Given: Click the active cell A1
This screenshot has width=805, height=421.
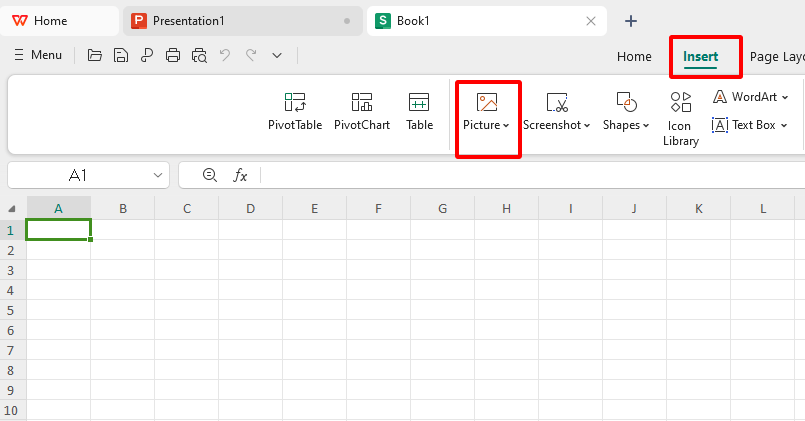Looking at the screenshot, I should coord(59,229).
